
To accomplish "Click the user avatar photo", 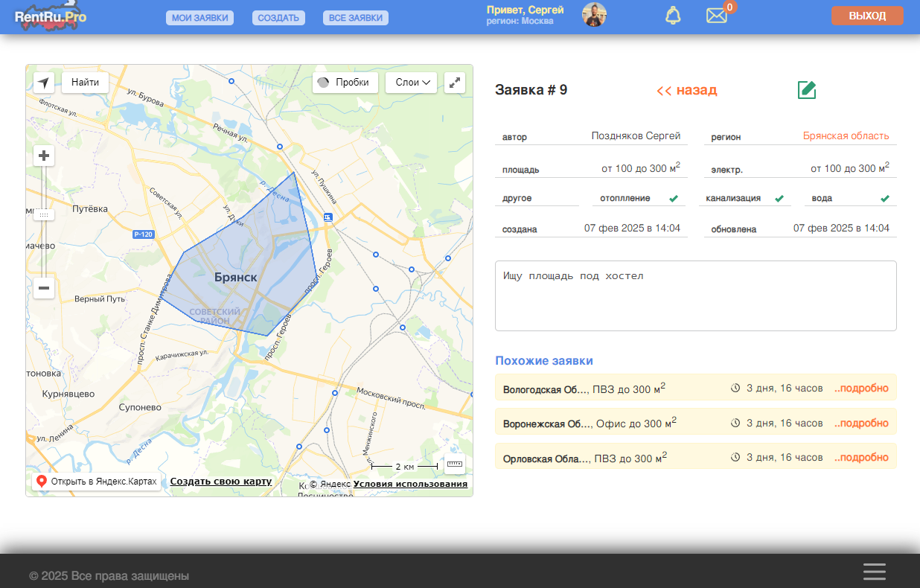I will (594, 15).
